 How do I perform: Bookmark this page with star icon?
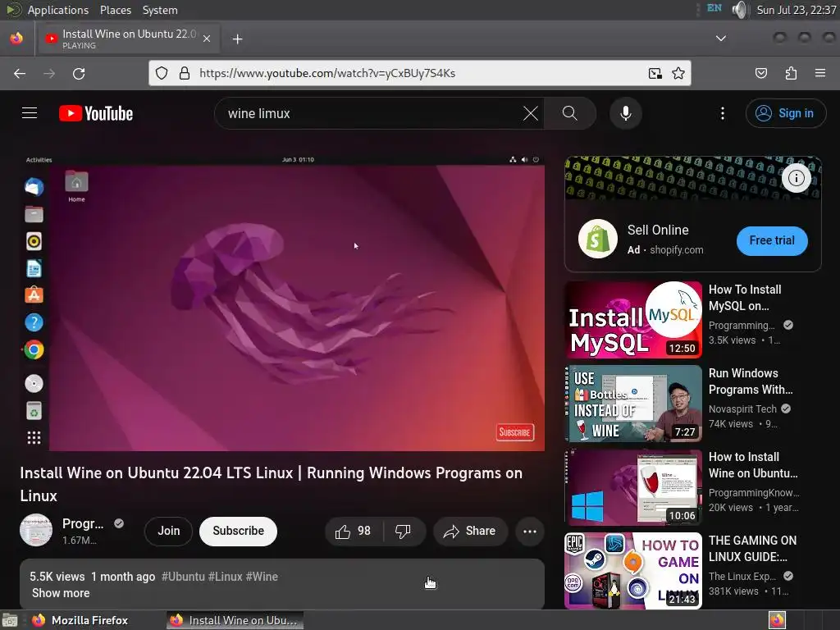pyautogui.click(x=678, y=73)
